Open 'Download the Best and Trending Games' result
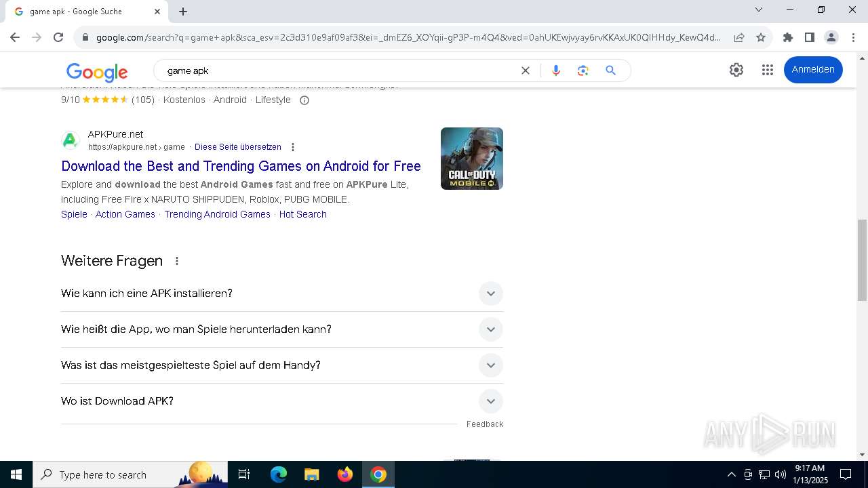Viewport: 868px width, 488px height. pyautogui.click(x=241, y=166)
